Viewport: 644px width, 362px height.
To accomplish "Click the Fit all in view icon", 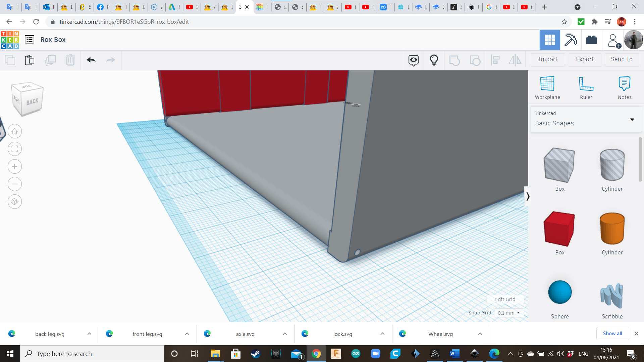I will point(15,149).
